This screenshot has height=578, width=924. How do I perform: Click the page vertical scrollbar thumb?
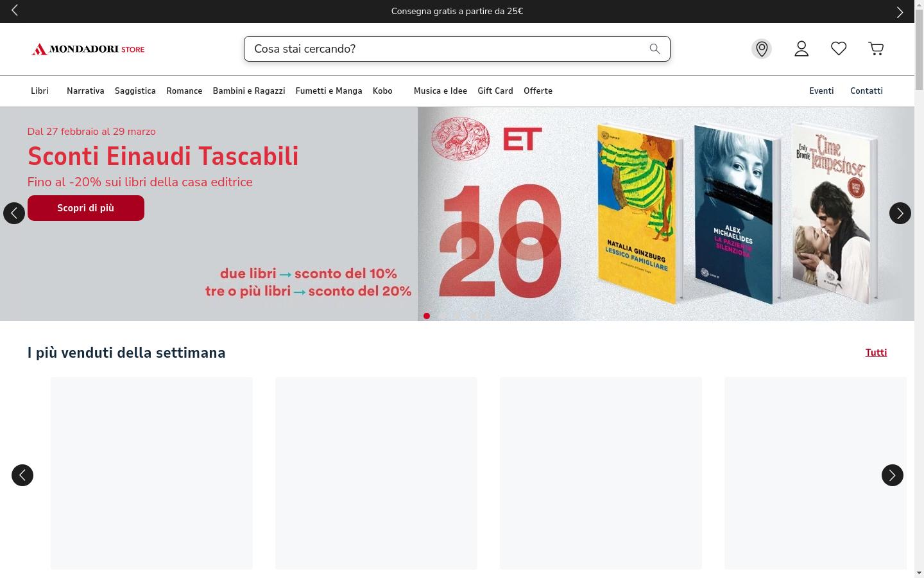pos(919,50)
